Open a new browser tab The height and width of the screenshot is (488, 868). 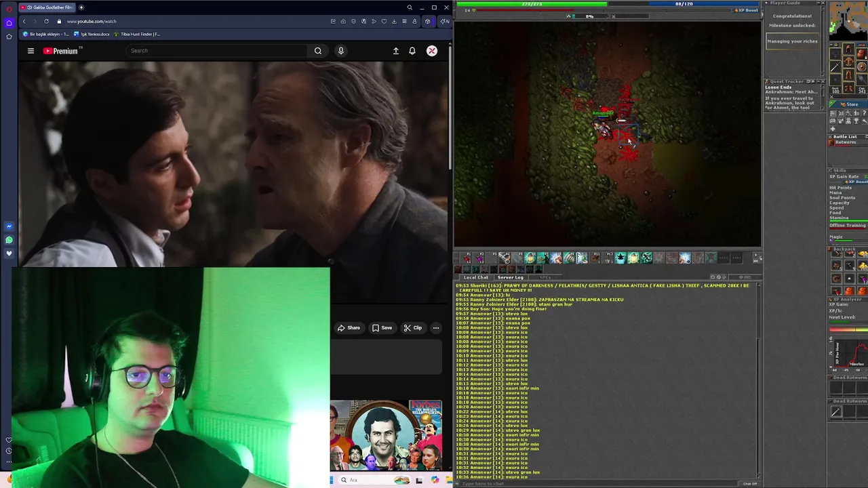(x=81, y=7)
